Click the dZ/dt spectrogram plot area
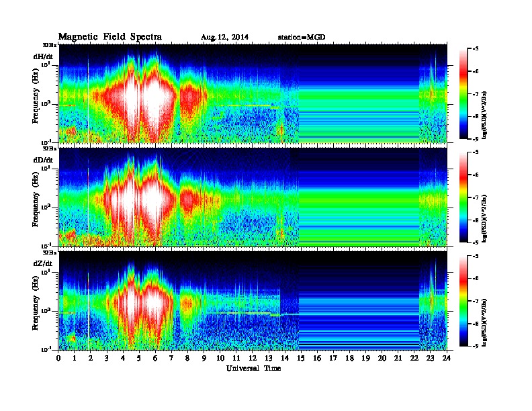Image resolution: width=532 pixels, height=411 pixels. [x=253, y=301]
